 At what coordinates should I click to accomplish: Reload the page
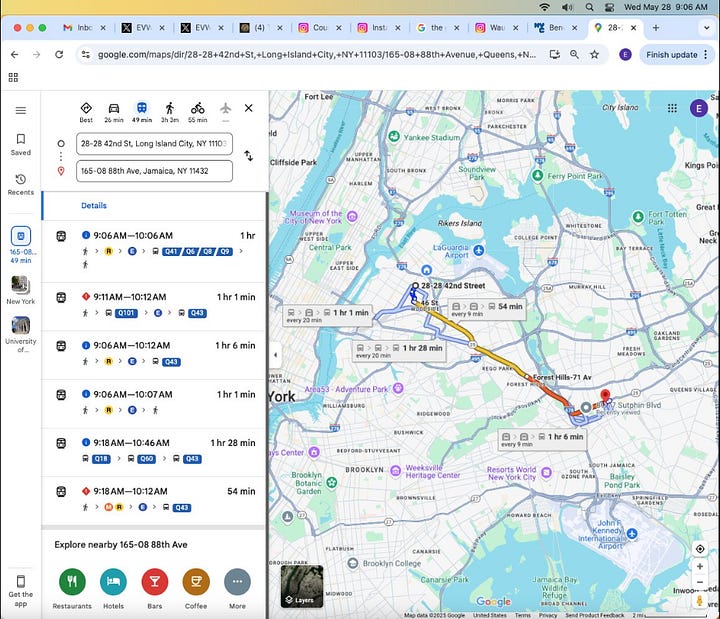(x=59, y=55)
